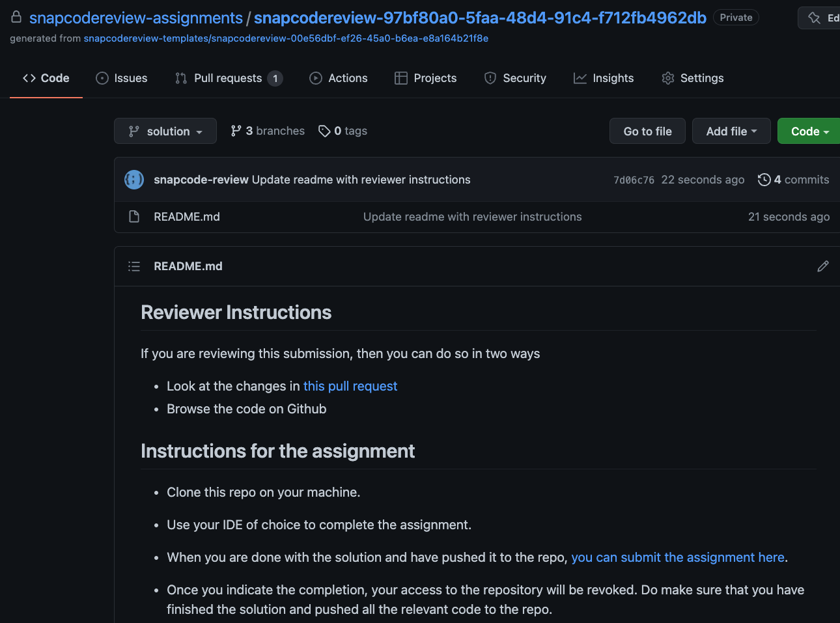
Task: Click the snapcode-review avatar icon
Action: point(134,179)
